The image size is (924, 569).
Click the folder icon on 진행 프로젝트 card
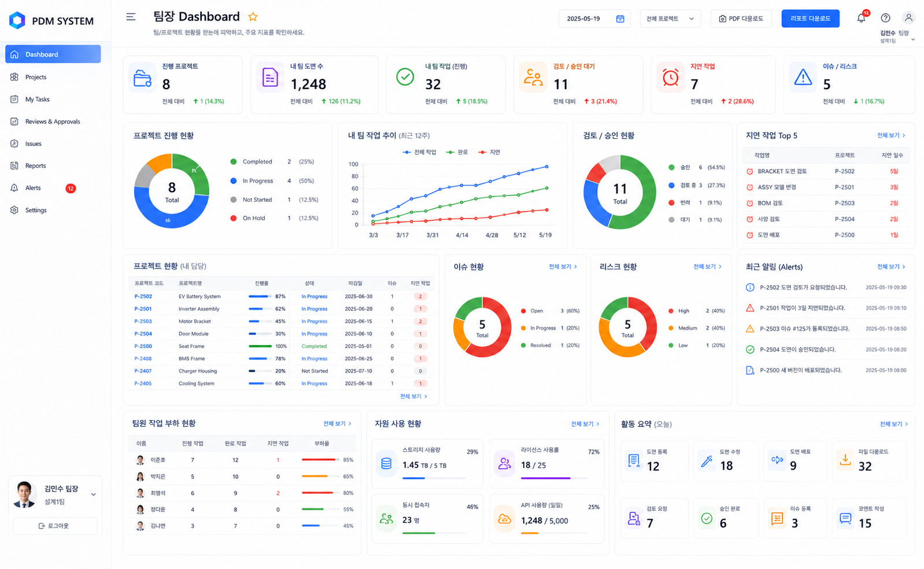click(142, 78)
